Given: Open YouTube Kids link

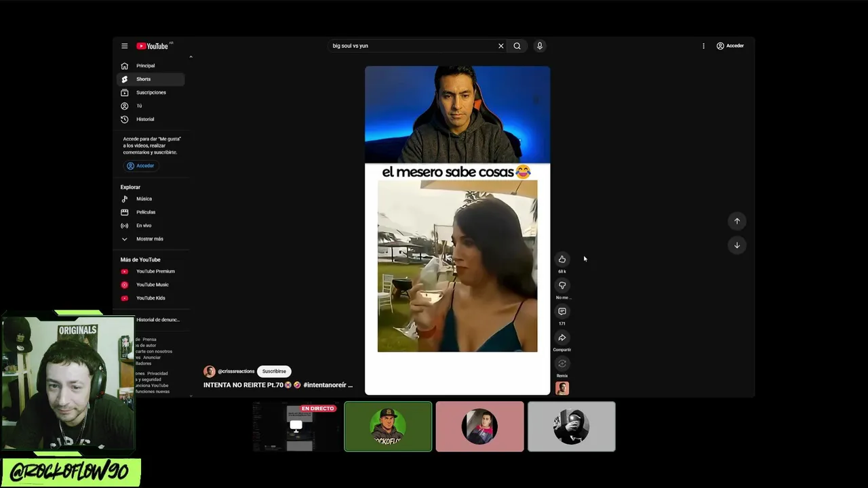Looking at the screenshot, I should pos(151,298).
